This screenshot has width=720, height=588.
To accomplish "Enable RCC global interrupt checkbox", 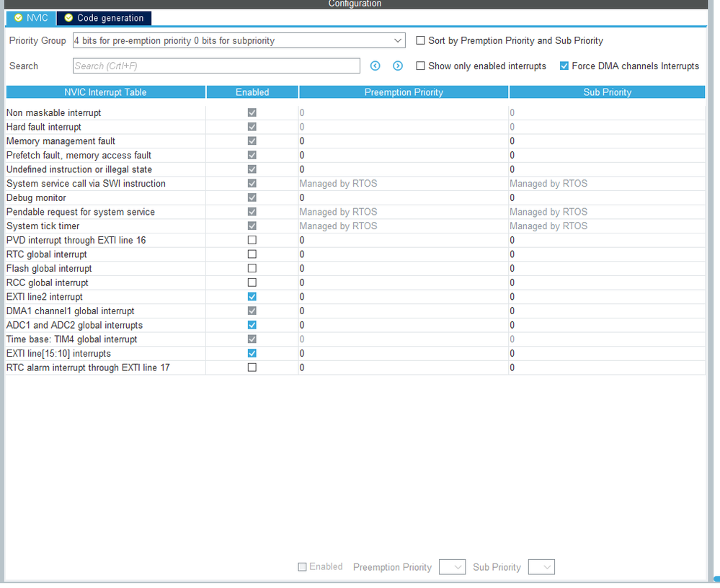I will coord(252,282).
